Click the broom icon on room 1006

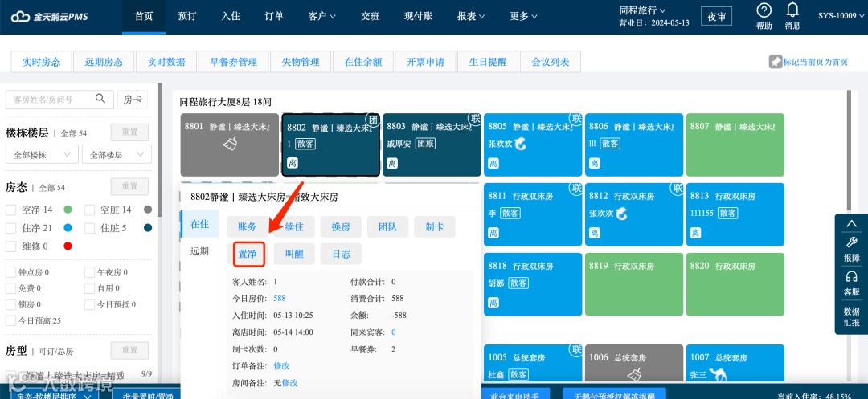coord(634,375)
